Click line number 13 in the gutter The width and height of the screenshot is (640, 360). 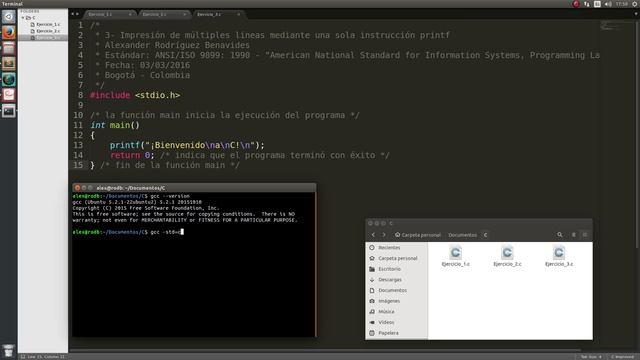pos(78,145)
